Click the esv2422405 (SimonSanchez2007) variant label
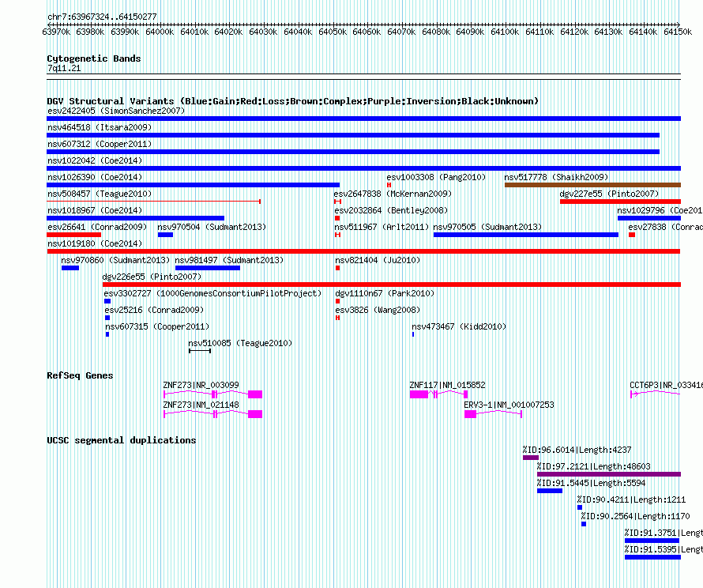The image size is (703, 588). coord(116,111)
